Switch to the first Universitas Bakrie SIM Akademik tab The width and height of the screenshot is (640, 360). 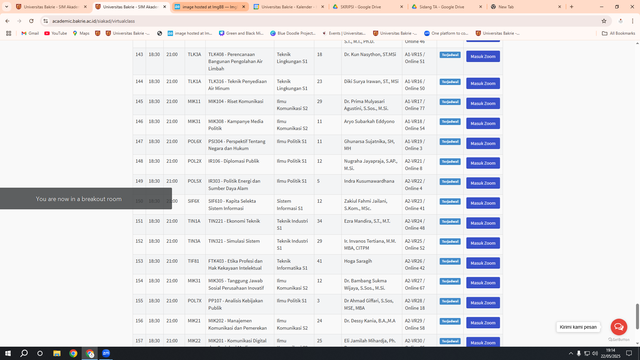point(51,7)
